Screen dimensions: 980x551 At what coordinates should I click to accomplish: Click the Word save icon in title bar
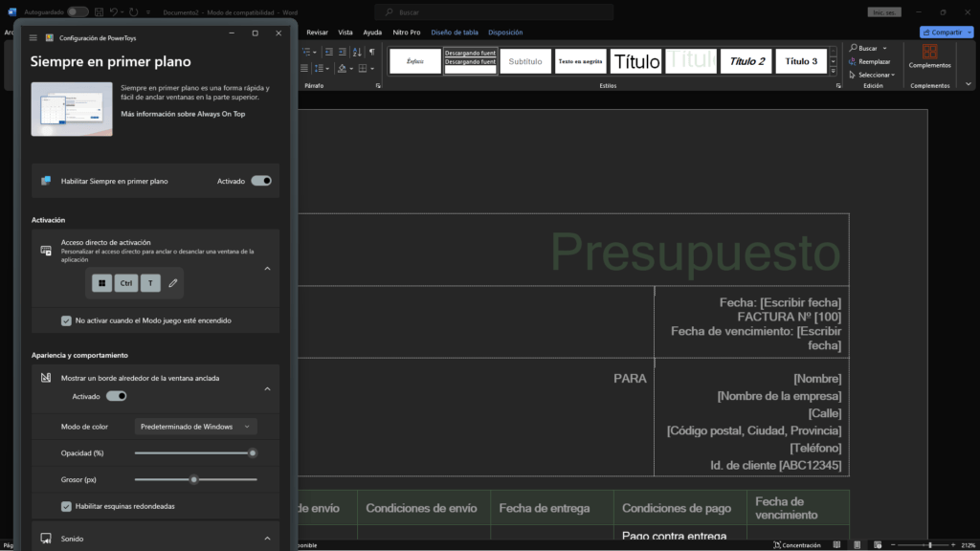coord(99,11)
